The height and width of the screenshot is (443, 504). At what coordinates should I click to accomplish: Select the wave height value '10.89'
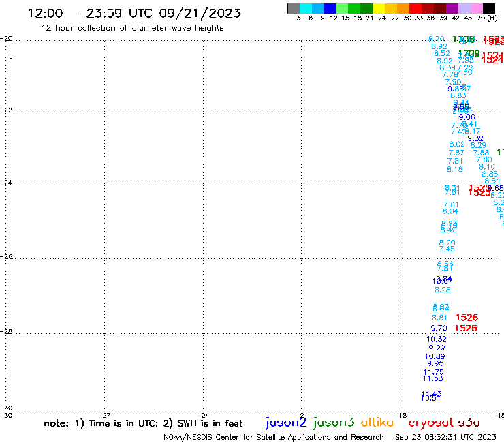(x=435, y=356)
